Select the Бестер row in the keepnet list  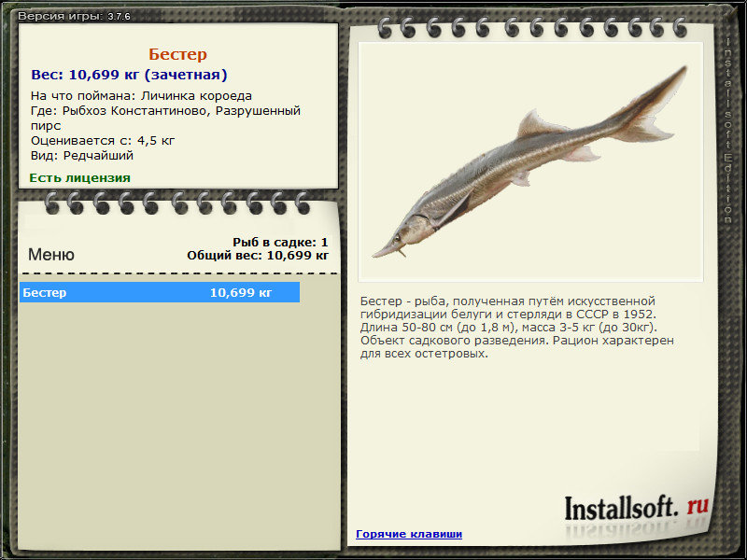(160, 292)
